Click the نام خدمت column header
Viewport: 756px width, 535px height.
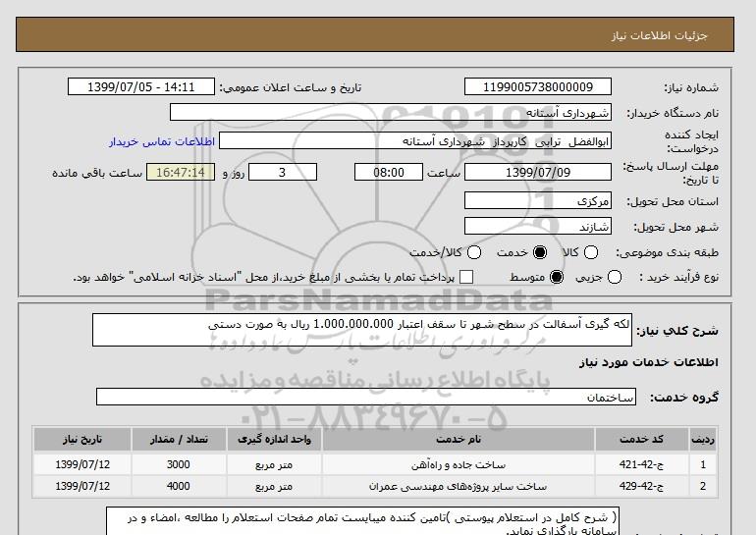point(459,439)
